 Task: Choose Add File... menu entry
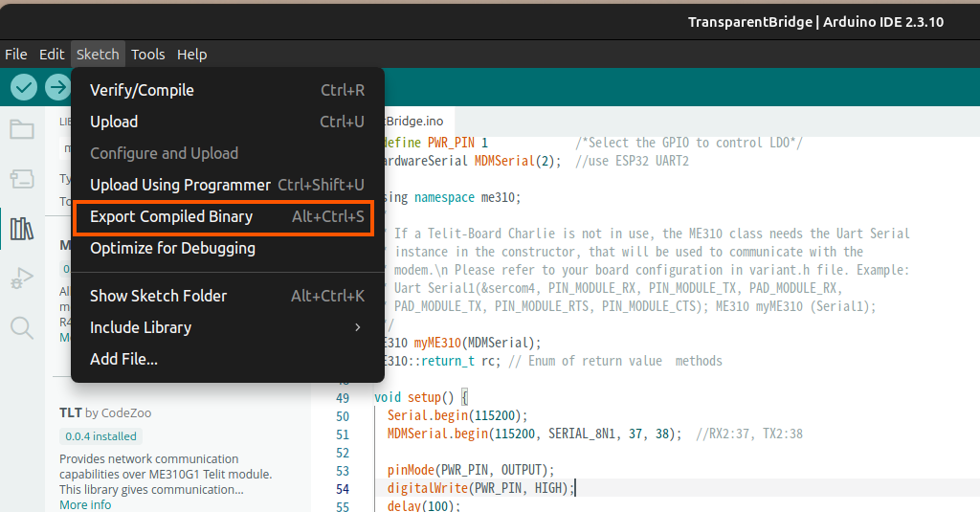[x=228, y=360]
